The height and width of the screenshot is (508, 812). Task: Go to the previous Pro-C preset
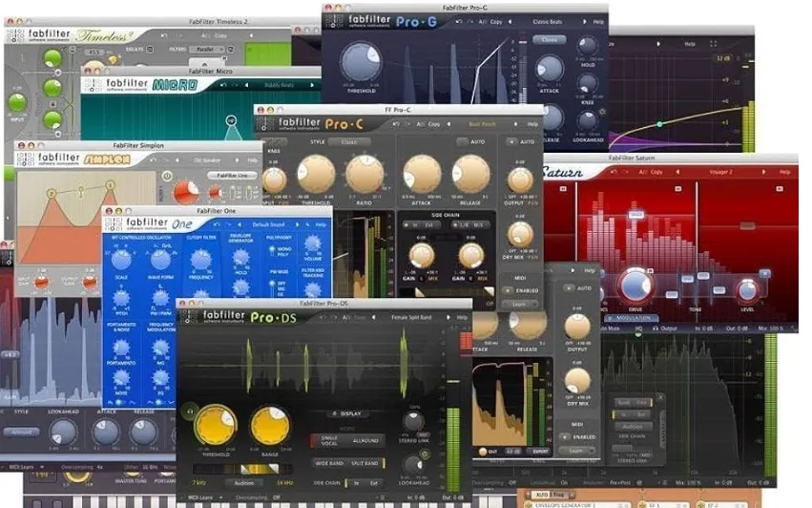pyautogui.click(x=448, y=124)
